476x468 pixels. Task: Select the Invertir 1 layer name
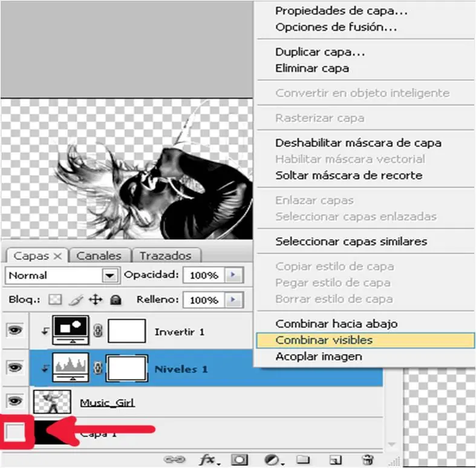click(180, 332)
